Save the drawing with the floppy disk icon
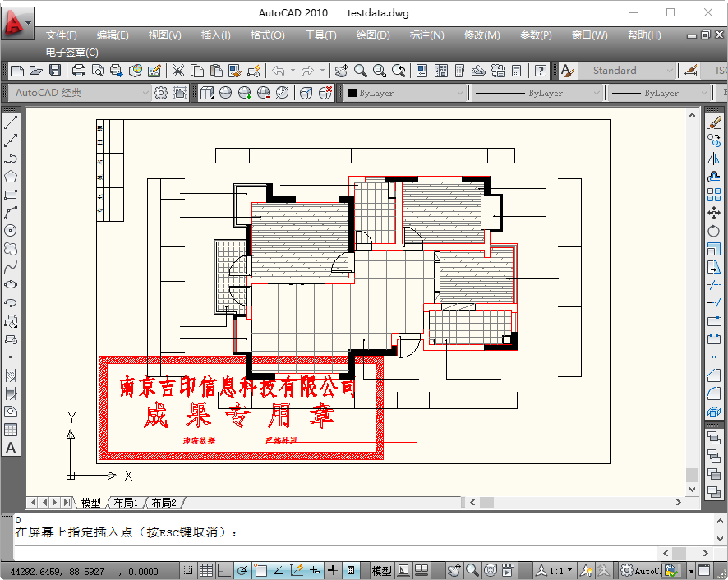This screenshot has height=580, width=728. [x=55, y=71]
